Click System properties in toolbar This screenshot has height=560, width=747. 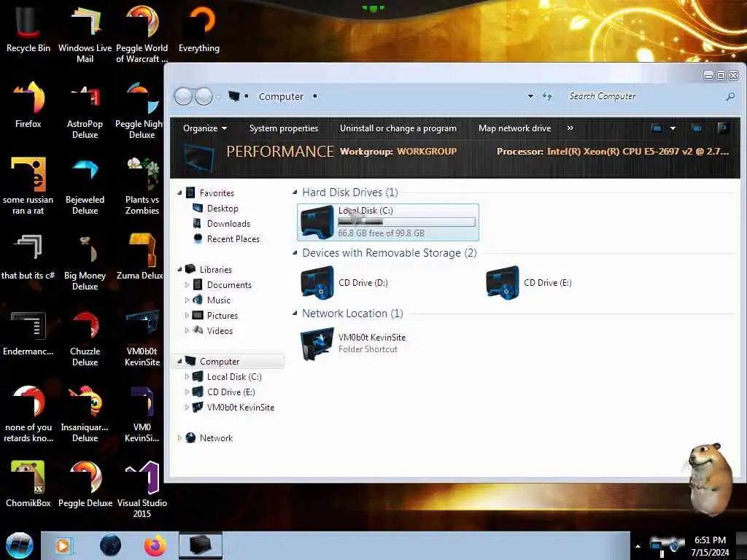pyautogui.click(x=284, y=128)
